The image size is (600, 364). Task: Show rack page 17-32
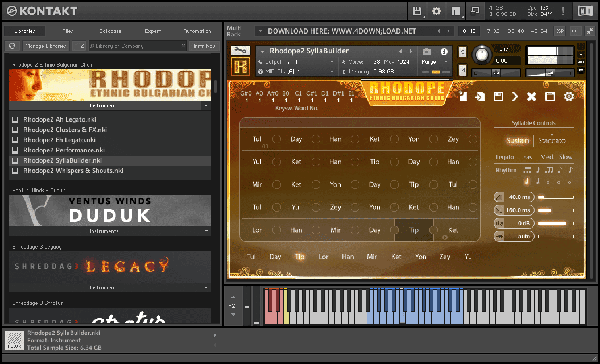[x=492, y=31]
